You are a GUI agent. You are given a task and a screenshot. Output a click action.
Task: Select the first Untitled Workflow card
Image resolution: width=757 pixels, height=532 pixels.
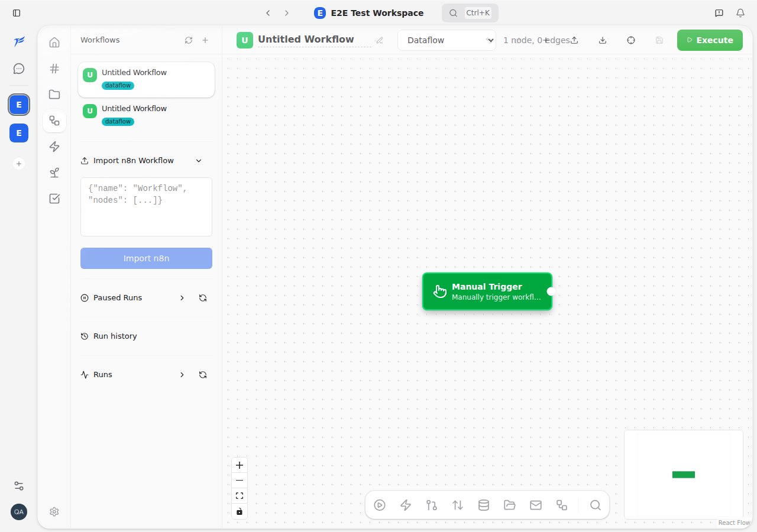(146, 80)
